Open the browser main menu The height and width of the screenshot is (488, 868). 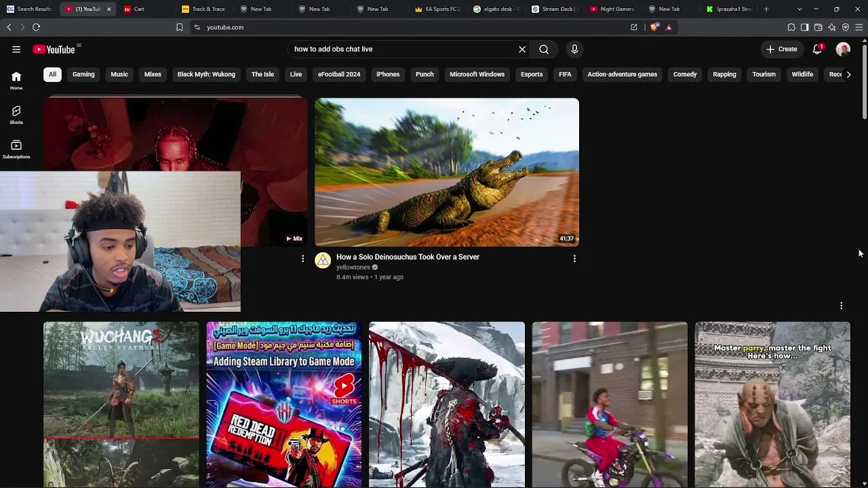click(859, 27)
